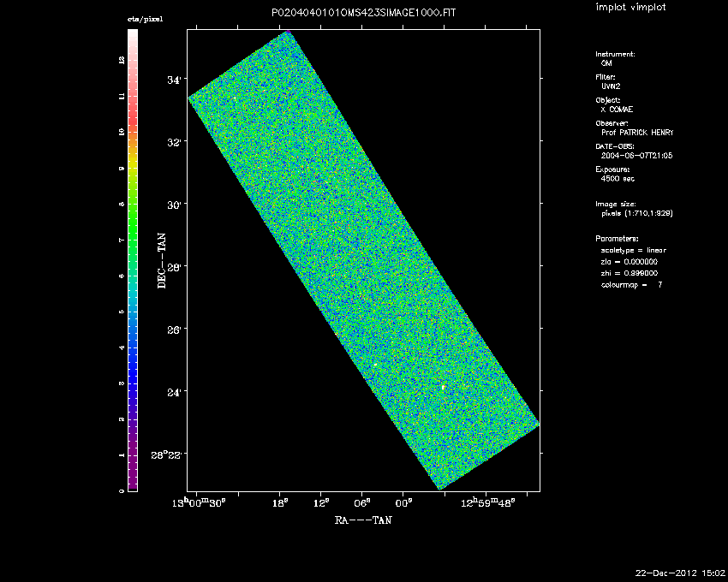Click the 'colourmap = 7' parameter

pyautogui.click(x=631, y=285)
